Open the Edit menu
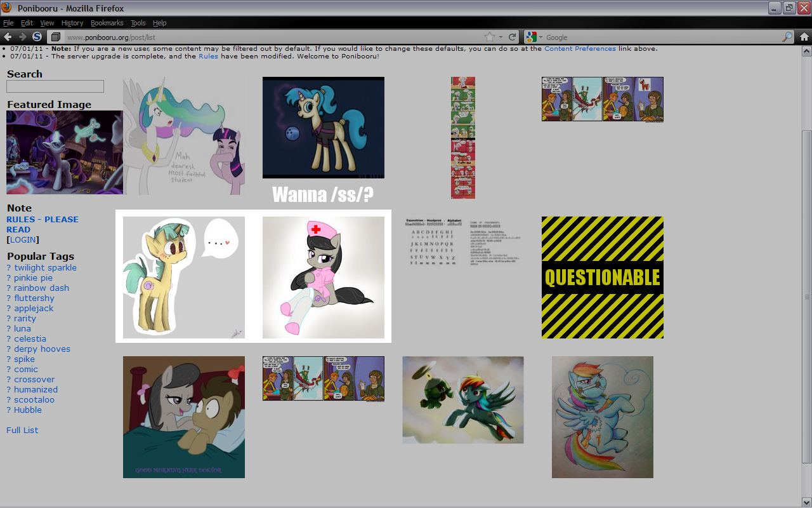 pos(27,23)
